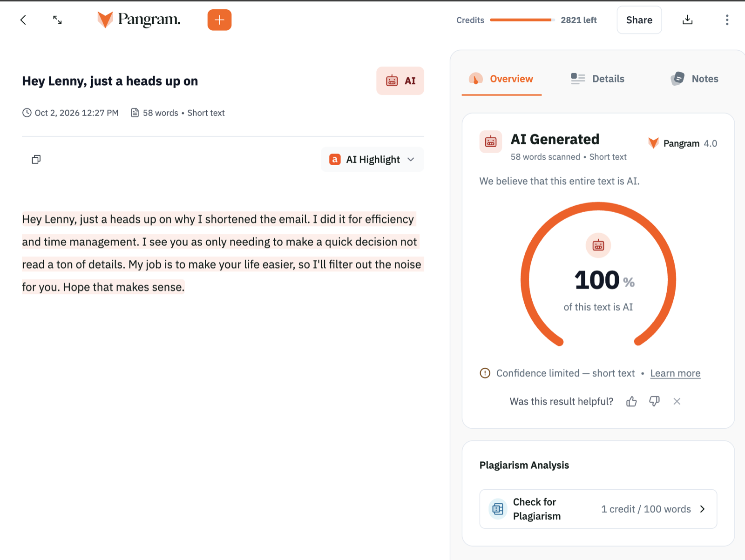The height and width of the screenshot is (560, 745).
Task: Open the AI Highlight dropdown
Action: pos(372,160)
